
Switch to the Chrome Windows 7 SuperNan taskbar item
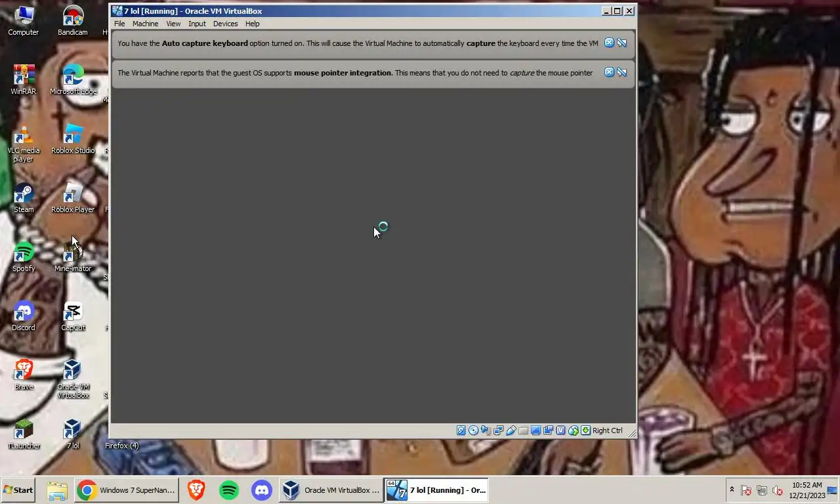pos(126,490)
